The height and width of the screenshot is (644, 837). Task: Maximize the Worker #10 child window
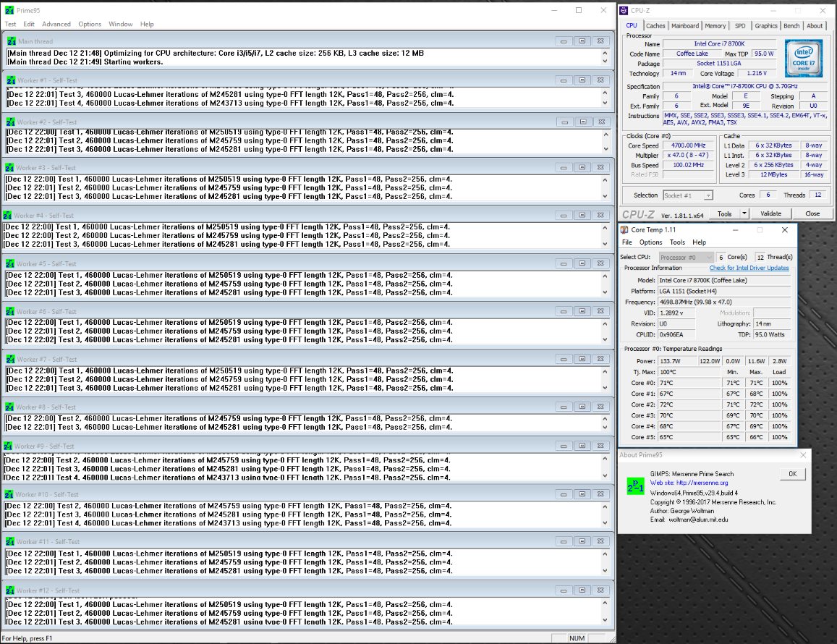582,494
